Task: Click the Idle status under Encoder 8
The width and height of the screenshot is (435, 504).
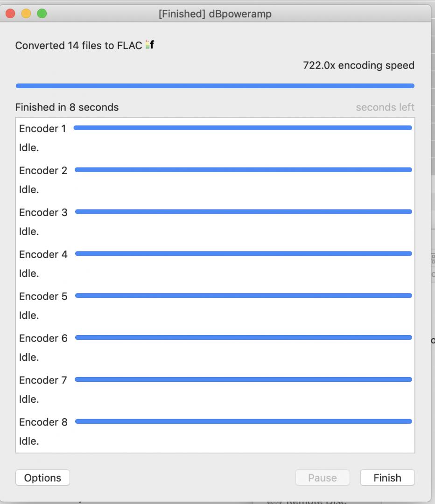Action: click(x=29, y=441)
